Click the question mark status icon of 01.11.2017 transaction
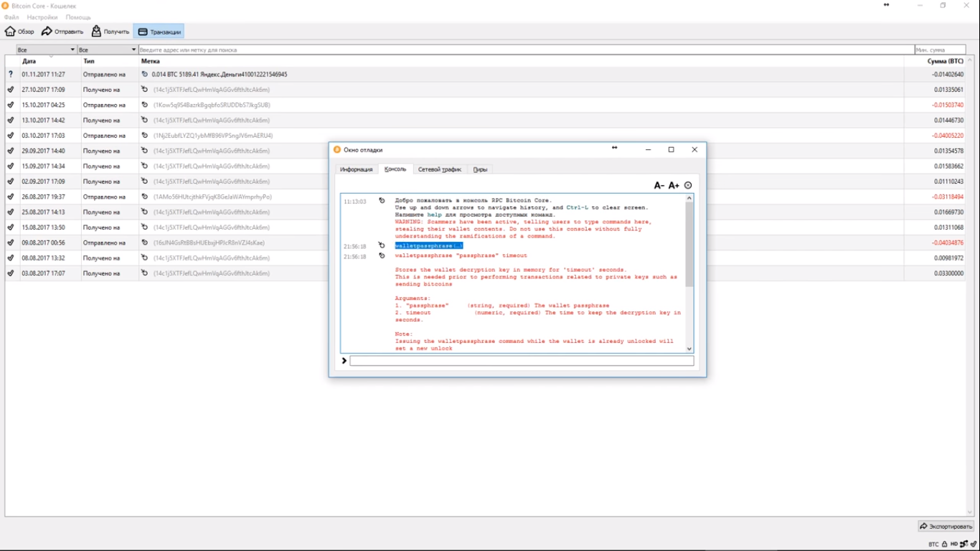The height and width of the screenshot is (551, 980). 11,75
